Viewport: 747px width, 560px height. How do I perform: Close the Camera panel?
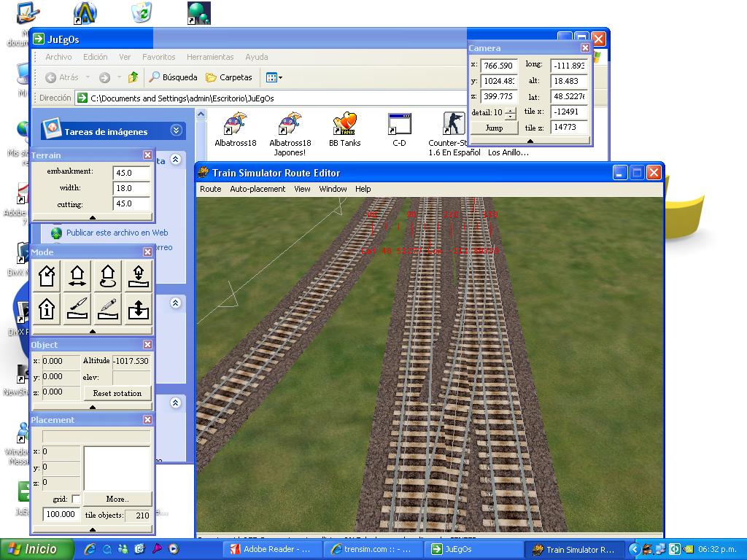tap(585, 48)
